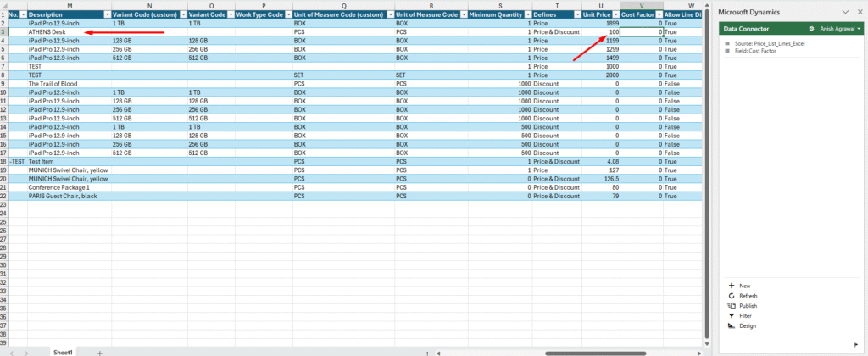Switch to the Sheet1 tab
Image resolution: width=868 pixels, height=356 pixels.
point(64,352)
